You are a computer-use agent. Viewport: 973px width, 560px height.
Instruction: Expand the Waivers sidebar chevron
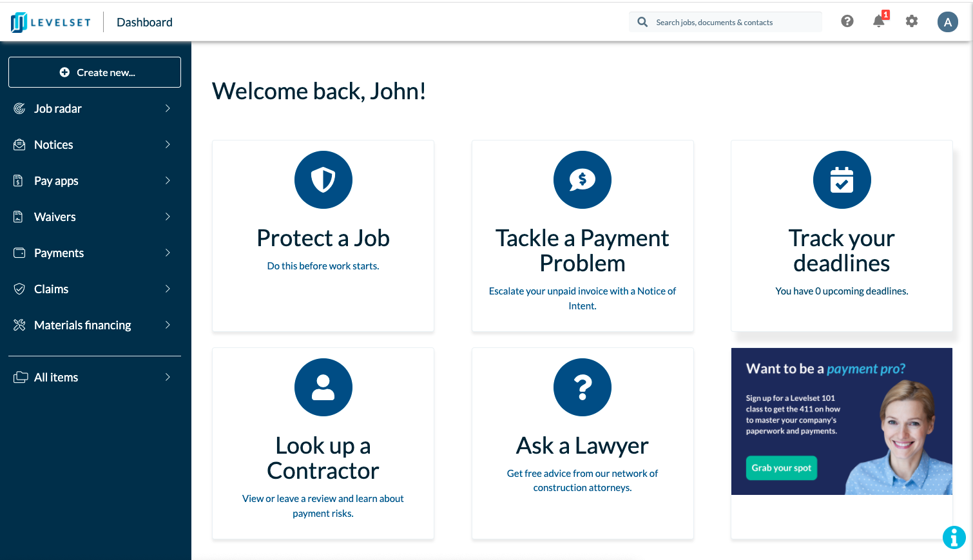pos(168,217)
